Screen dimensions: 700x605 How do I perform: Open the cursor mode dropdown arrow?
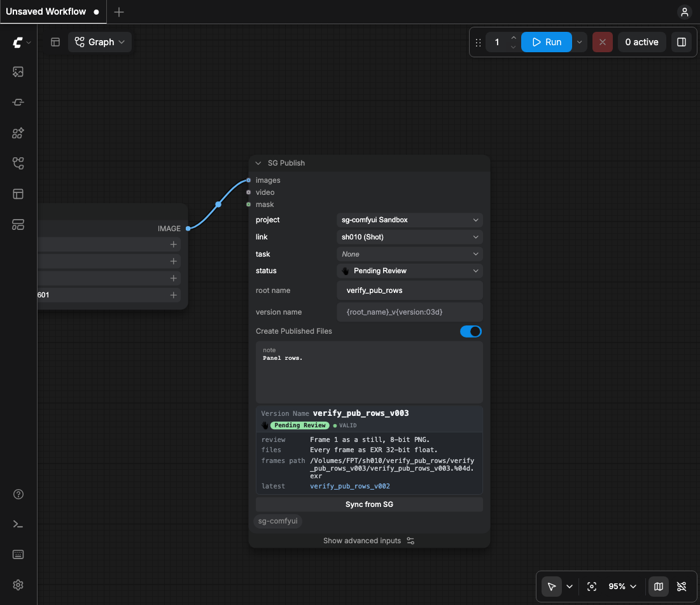click(x=569, y=587)
